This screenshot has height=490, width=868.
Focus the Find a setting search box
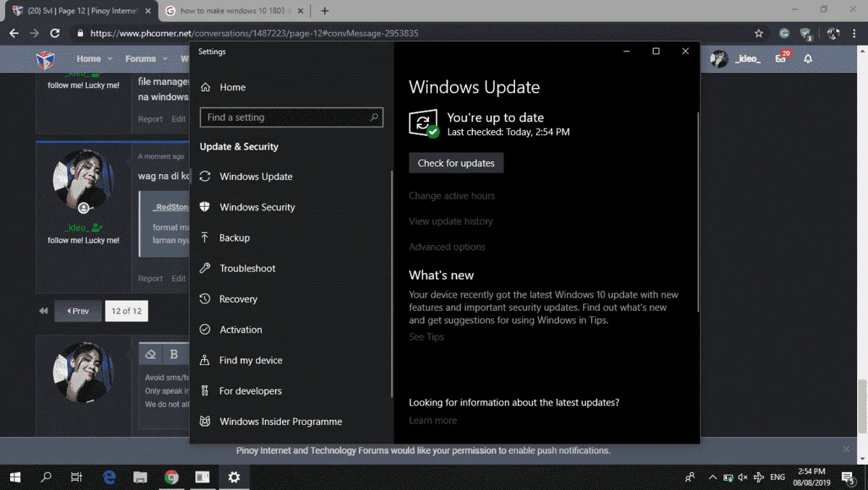pos(292,117)
